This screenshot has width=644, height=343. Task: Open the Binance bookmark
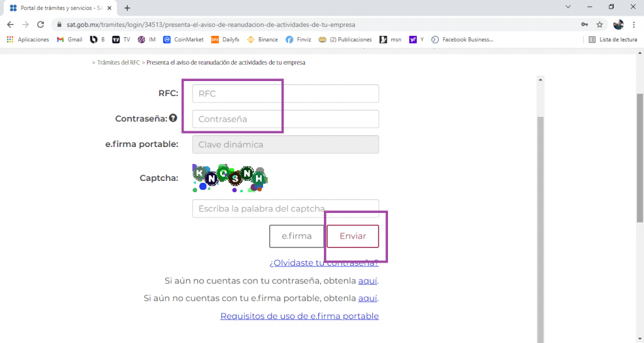pyautogui.click(x=262, y=40)
